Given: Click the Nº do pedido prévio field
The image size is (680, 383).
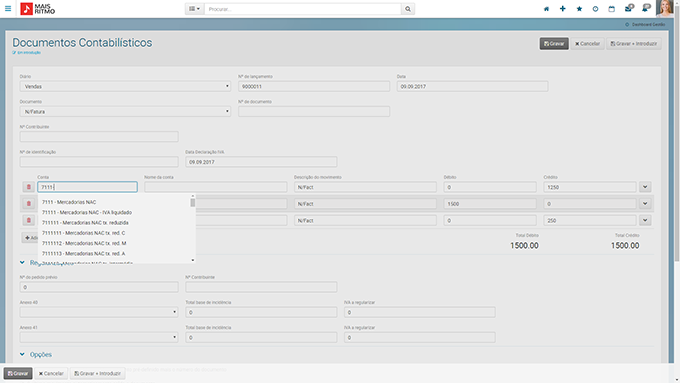Looking at the screenshot, I should 99,287.
